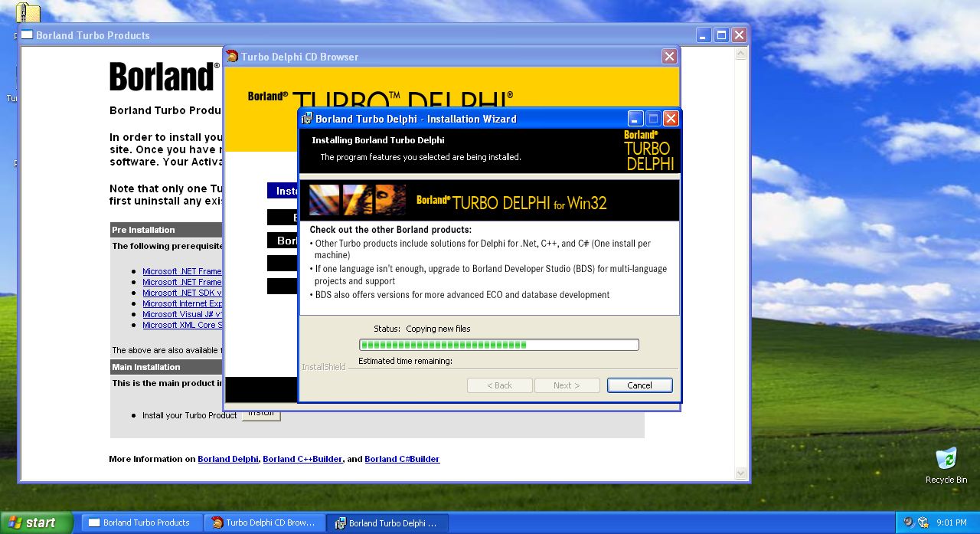This screenshot has width=980, height=534.
Task: Maximize the Borland Turbo Products window
Action: [x=721, y=35]
